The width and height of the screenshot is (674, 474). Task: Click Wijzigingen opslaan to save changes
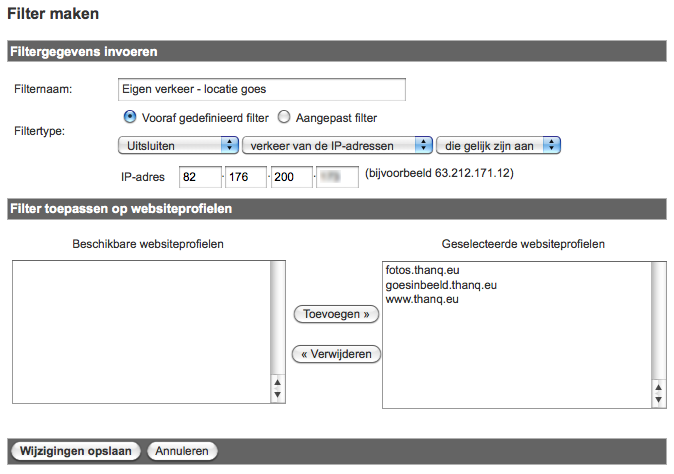pos(76,451)
